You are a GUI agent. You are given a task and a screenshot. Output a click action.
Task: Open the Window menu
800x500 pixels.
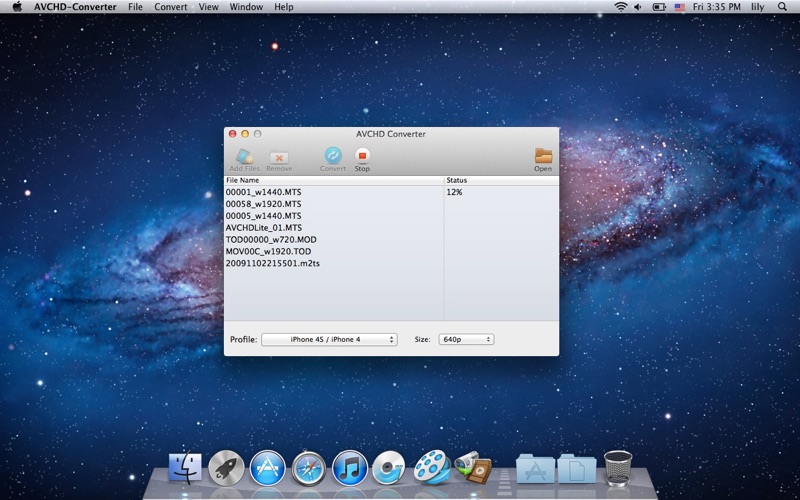(246, 7)
